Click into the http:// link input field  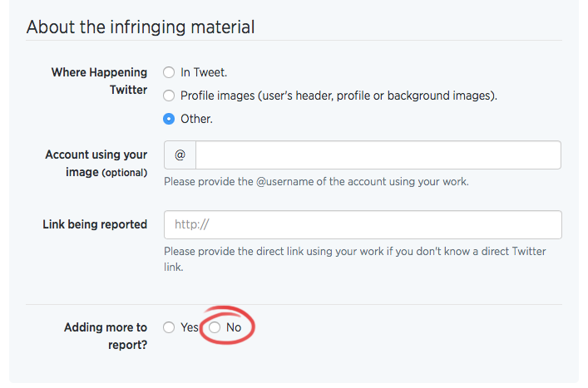[x=363, y=224]
